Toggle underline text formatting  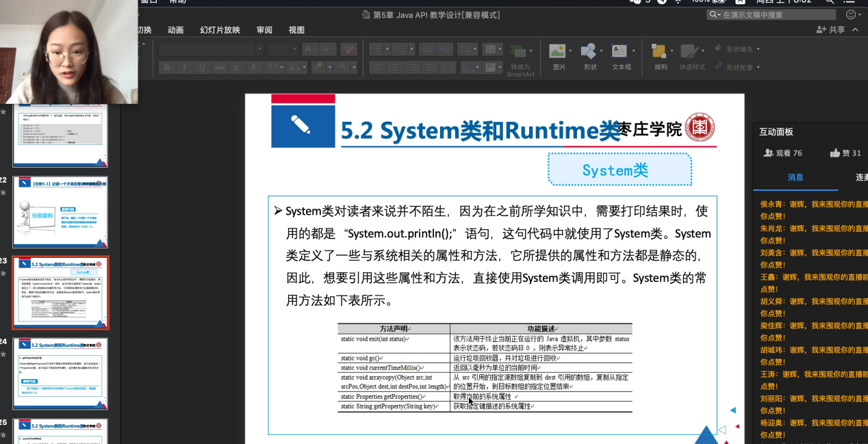(x=202, y=67)
